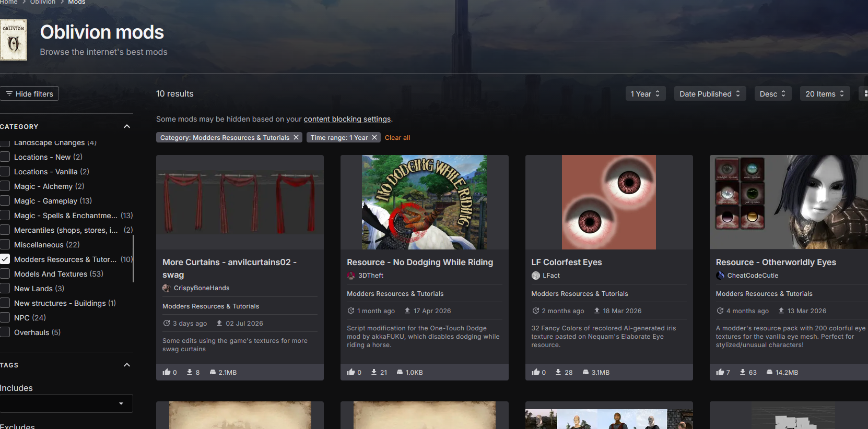Open the No Dodging While Riding thumbnail

pos(424,202)
